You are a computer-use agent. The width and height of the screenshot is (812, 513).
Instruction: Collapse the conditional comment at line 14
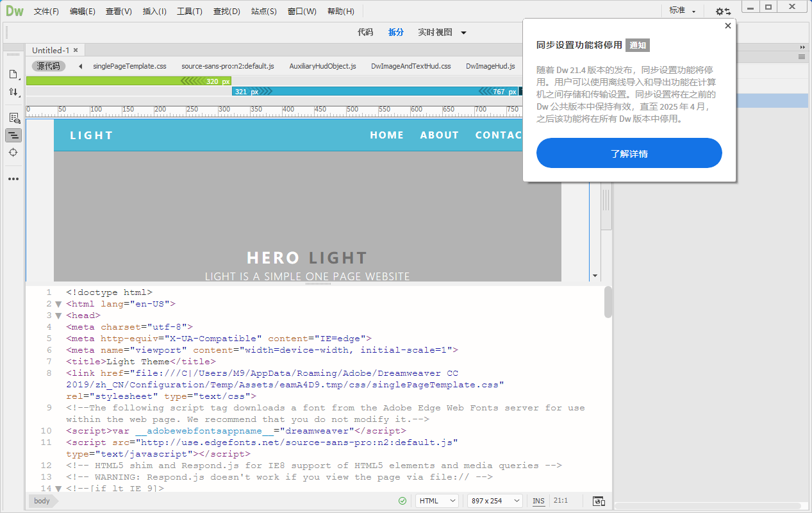(58, 489)
